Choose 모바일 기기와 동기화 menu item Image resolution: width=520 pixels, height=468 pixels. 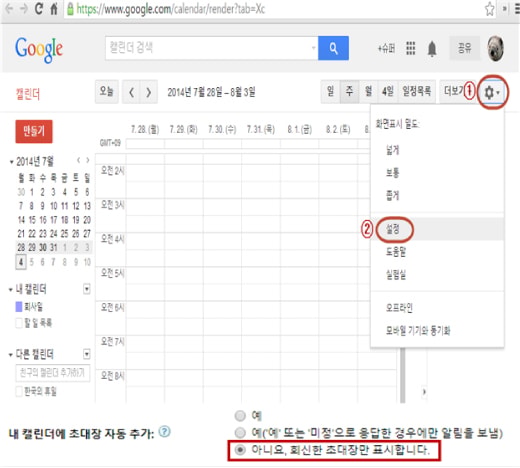point(437,330)
